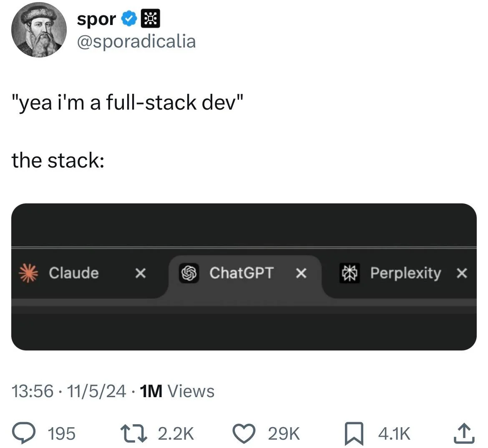Close the Claude browser tab
The height and width of the screenshot is (448, 488).
[x=141, y=273]
